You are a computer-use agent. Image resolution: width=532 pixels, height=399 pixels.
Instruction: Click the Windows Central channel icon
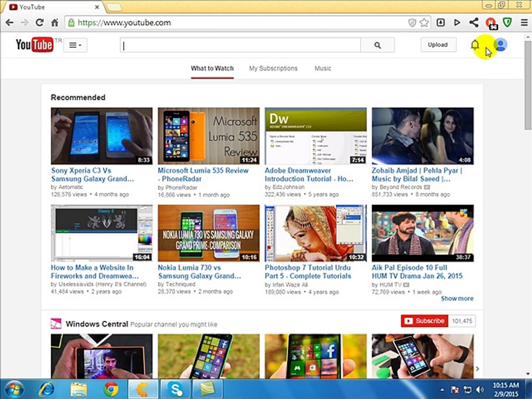(x=56, y=324)
